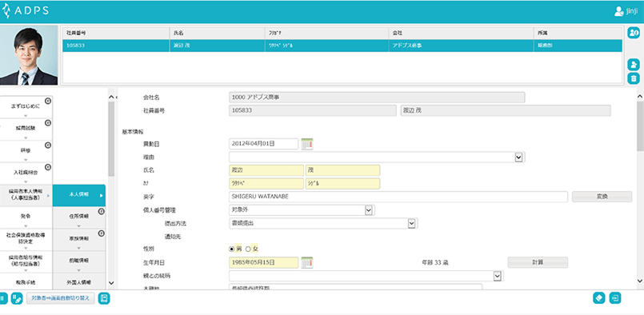The image size is (644, 315).
Task: Open calendar picker next to 生年月日
Action: (307, 262)
